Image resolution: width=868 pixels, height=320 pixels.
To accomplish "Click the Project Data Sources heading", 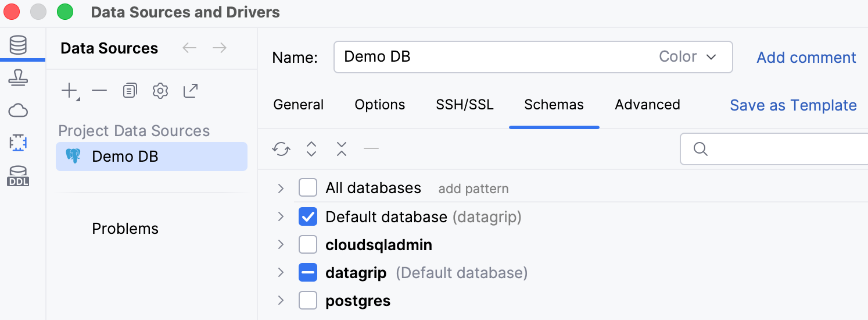I will point(134,131).
